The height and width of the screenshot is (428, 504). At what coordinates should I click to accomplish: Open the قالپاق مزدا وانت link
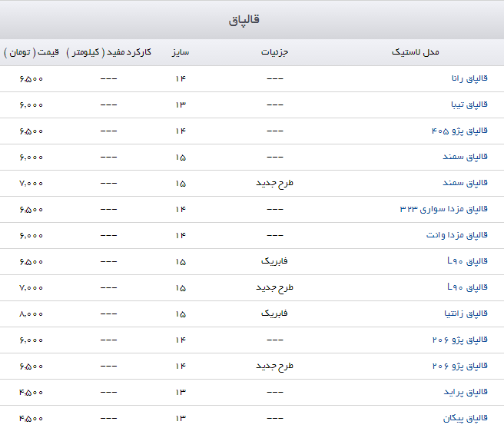pyautogui.click(x=462, y=235)
